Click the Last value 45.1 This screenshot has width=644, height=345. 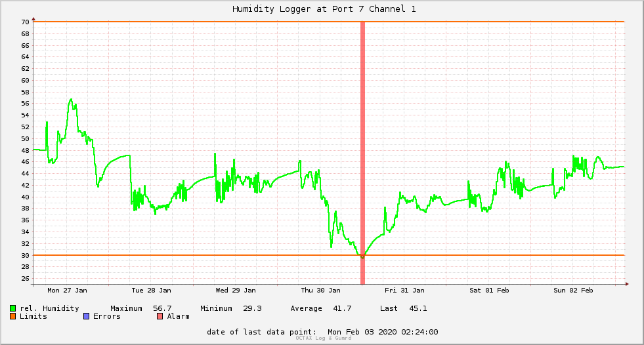(x=418, y=308)
